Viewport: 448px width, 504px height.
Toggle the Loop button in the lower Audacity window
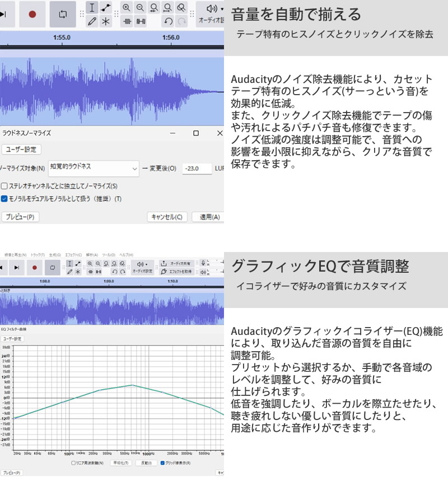click(52, 268)
